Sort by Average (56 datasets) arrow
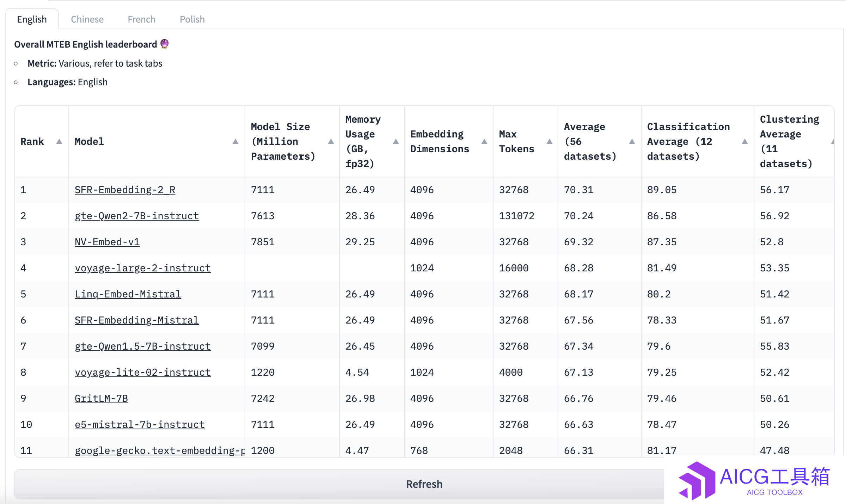 [x=632, y=141]
